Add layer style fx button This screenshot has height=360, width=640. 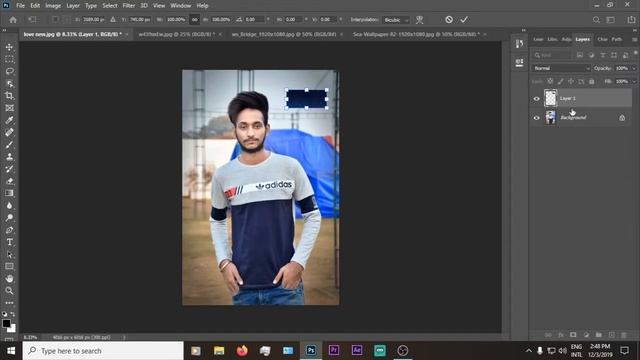[561, 335]
